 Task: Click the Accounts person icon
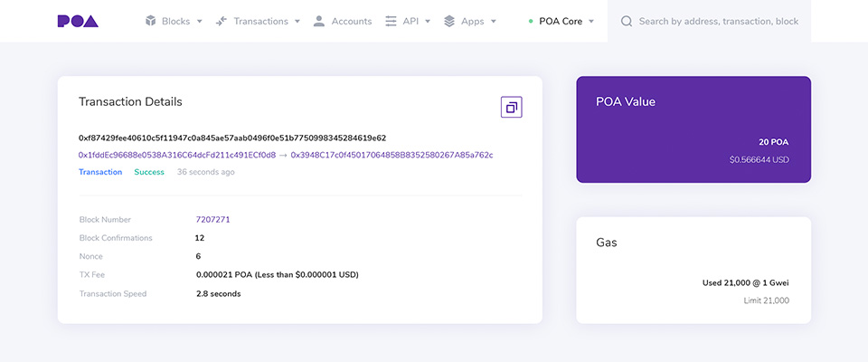pyautogui.click(x=319, y=21)
